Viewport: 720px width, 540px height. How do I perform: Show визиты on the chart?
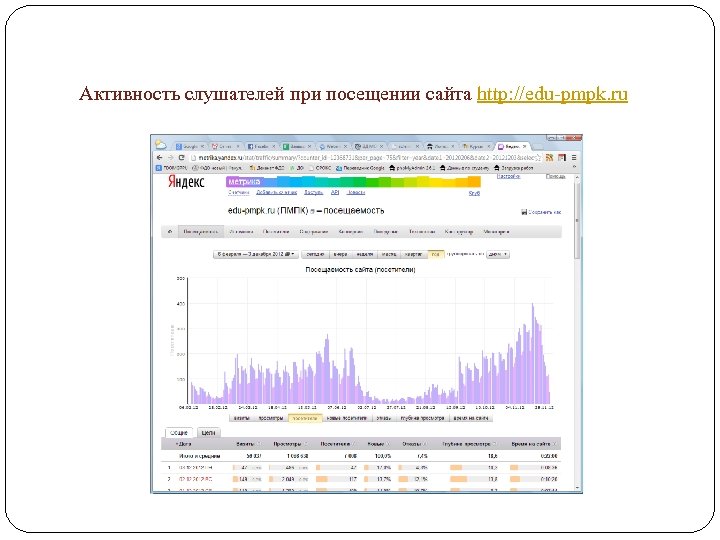[242, 418]
